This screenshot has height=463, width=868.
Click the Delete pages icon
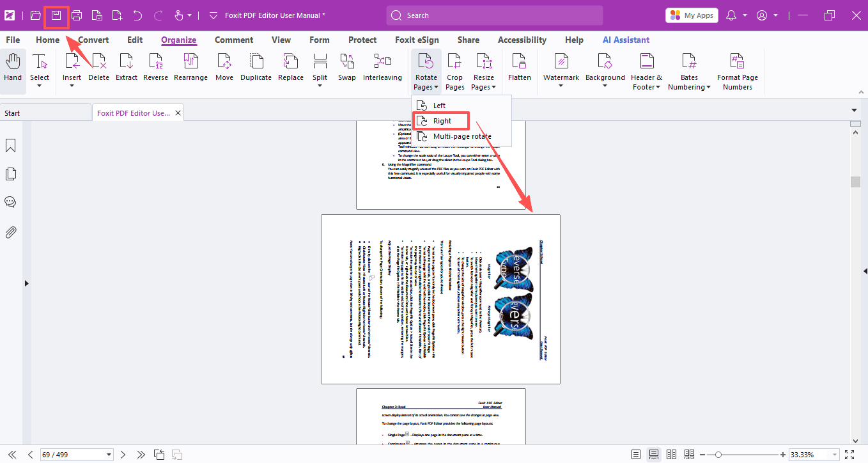tap(98, 68)
